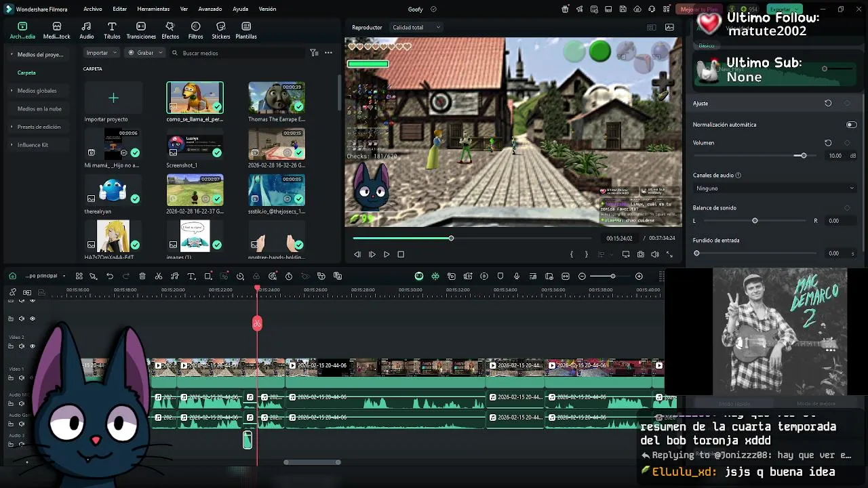The width and height of the screenshot is (868, 488).
Task: Open the Archivo menu
Action: [93, 9]
